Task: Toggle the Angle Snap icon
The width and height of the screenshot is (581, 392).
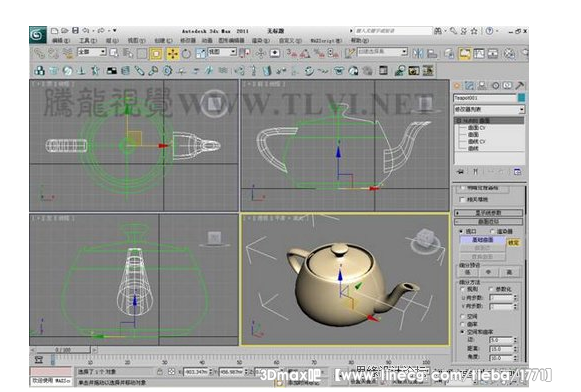Action: (x=305, y=54)
